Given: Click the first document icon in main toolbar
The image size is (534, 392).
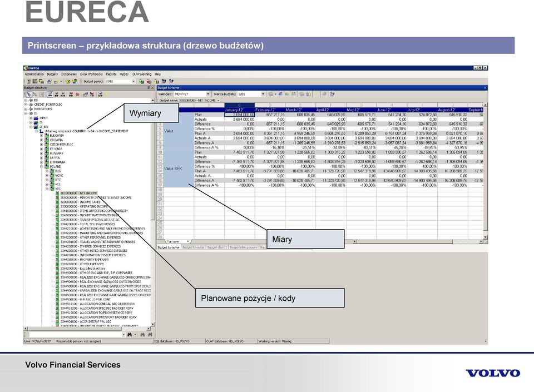Looking at the screenshot, I should pyautogui.click(x=28, y=81).
